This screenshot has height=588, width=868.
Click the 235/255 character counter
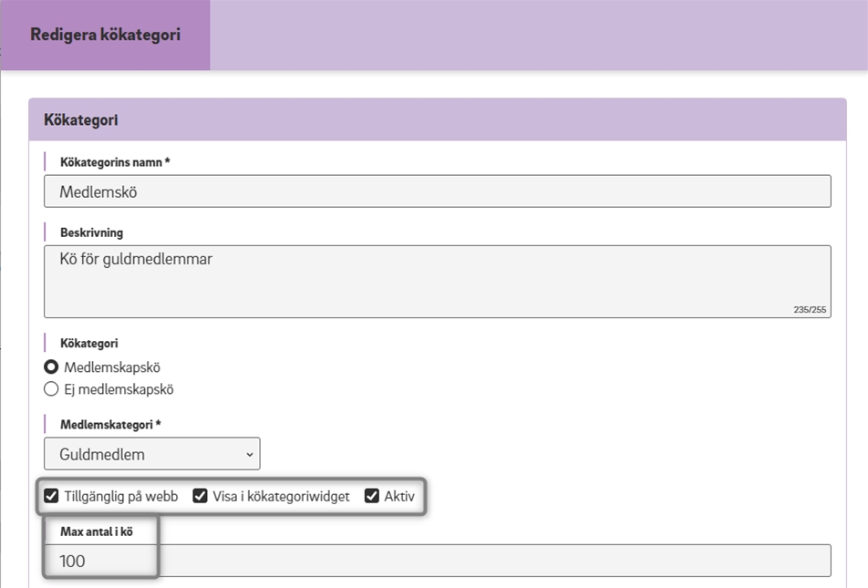(810, 310)
